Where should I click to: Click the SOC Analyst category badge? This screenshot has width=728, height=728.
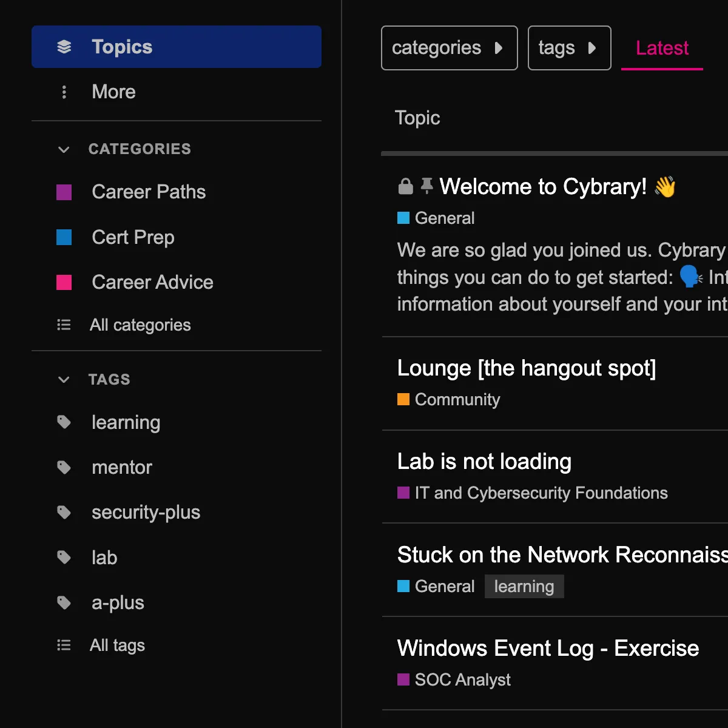point(454,680)
